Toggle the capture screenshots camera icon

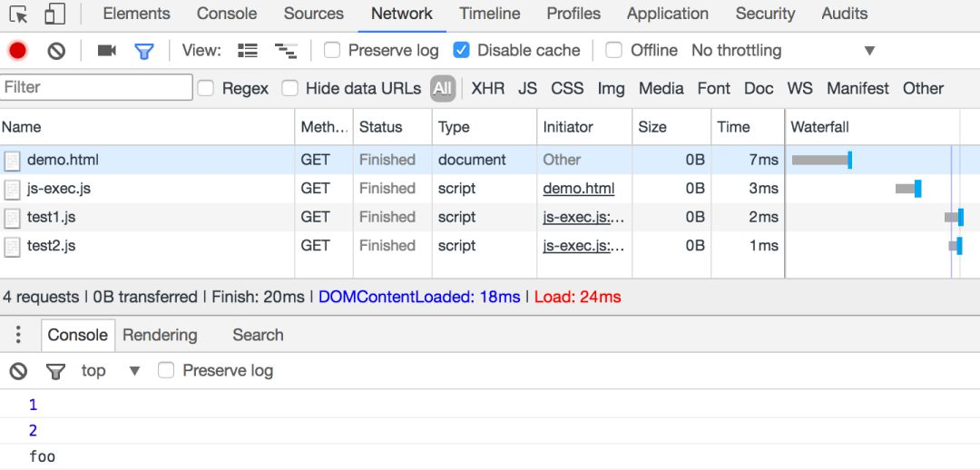click(107, 51)
